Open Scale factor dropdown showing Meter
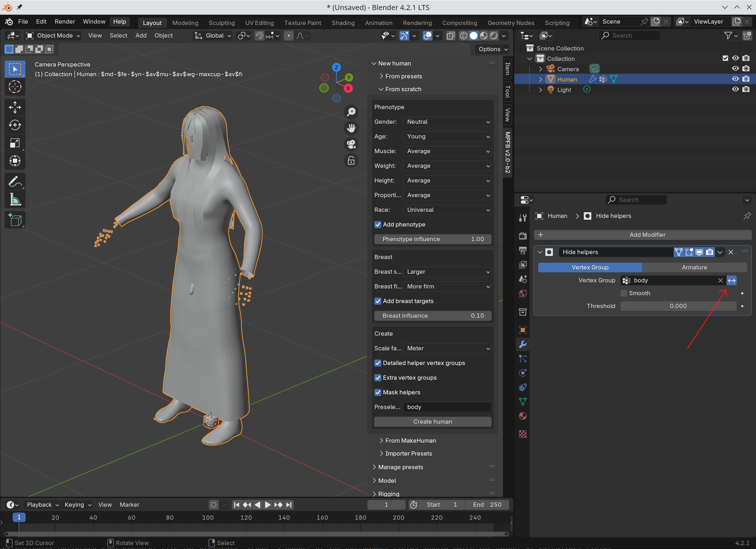This screenshot has width=756, height=549. 447,348
